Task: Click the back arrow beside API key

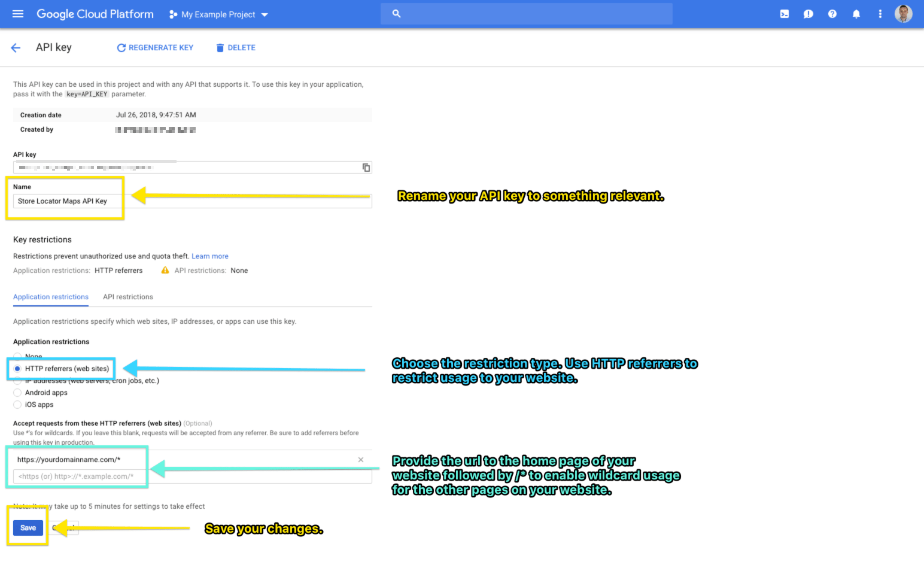Action: point(15,47)
